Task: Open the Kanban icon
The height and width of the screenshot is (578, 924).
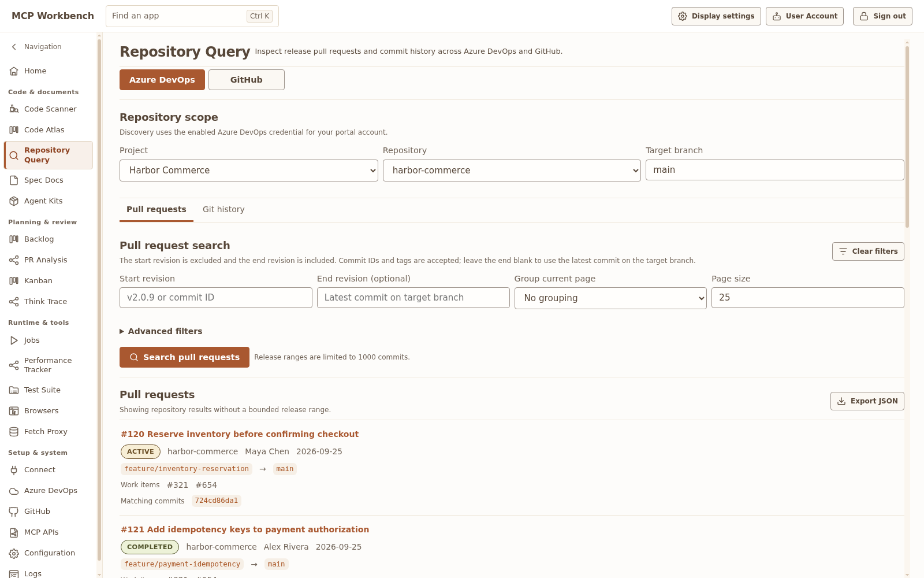Action: pos(14,281)
